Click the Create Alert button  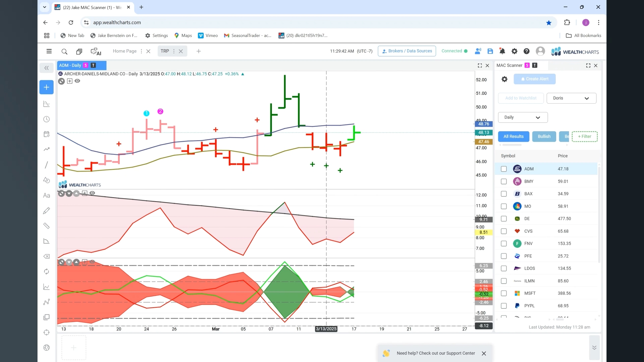click(x=535, y=79)
